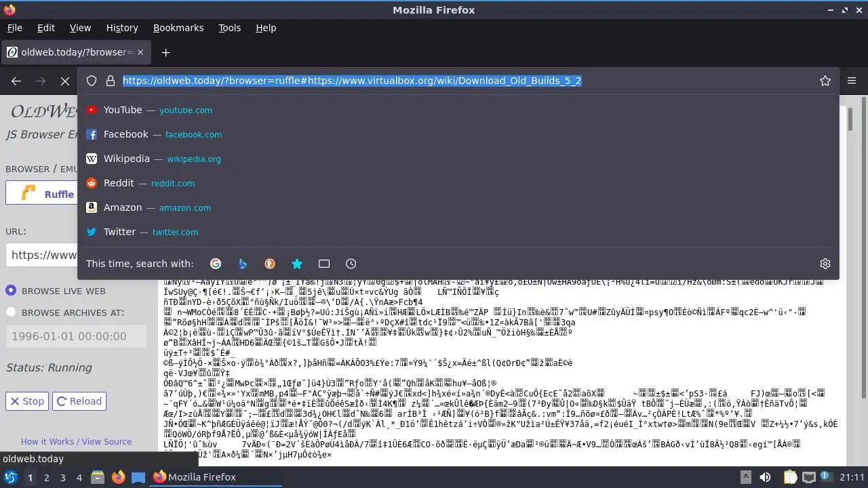Choose the Amazon suggestion
868x488 pixels.
(x=458, y=207)
